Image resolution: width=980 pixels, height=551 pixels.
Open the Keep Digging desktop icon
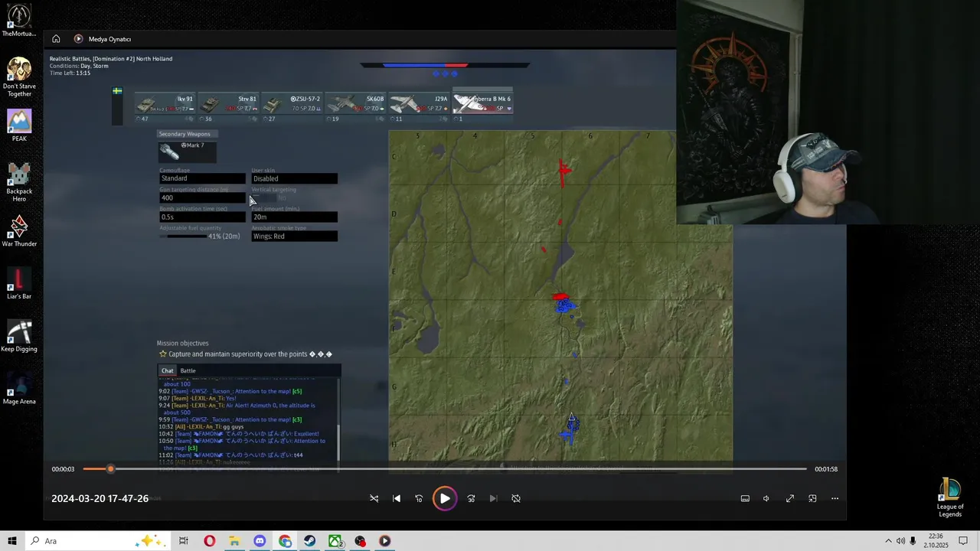(19, 335)
